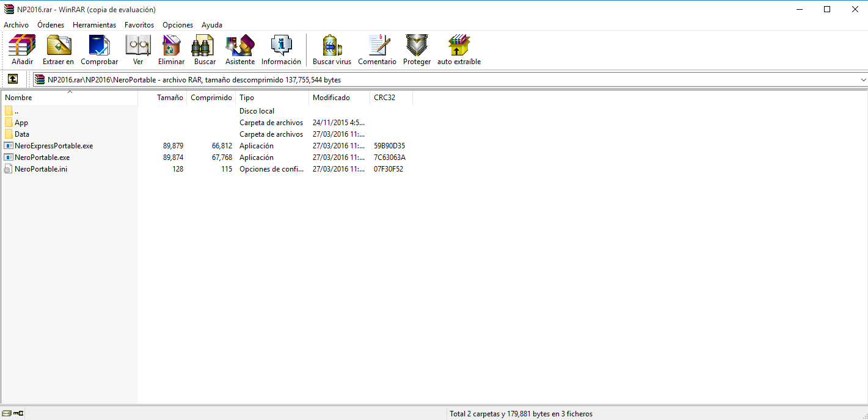The width and height of the screenshot is (868, 420).
Task: Open the Opciones menu
Action: pyautogui.click(x=178, y=25)
